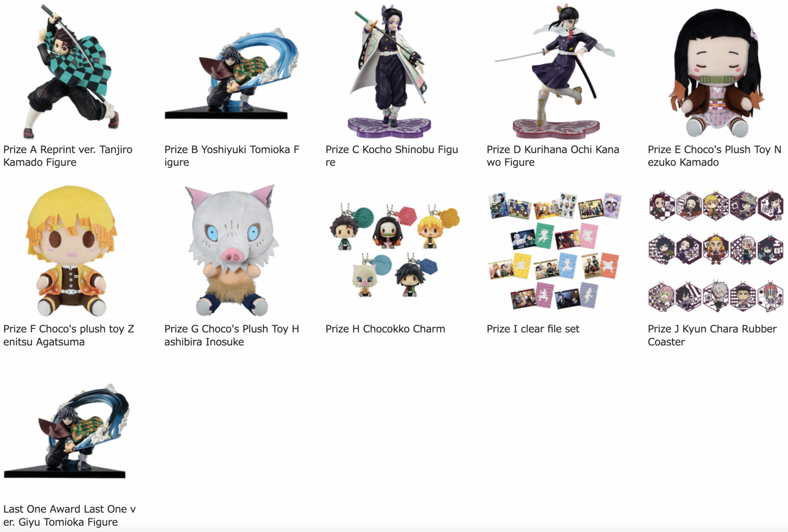Open the 'Prize B Yoshiyuki Tomioka Figure' label
The image size is (788, 532).
[232, 156]
